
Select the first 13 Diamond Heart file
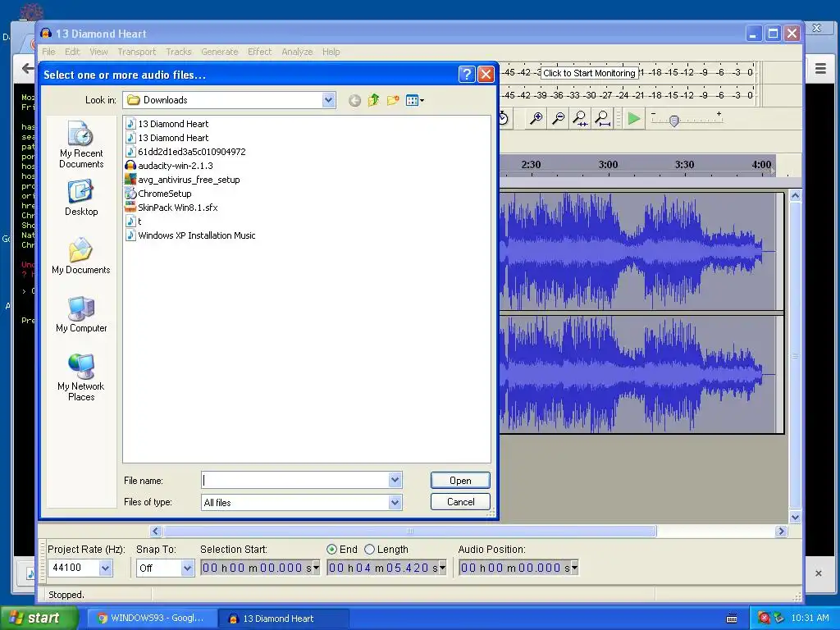[x=167, y=124]
